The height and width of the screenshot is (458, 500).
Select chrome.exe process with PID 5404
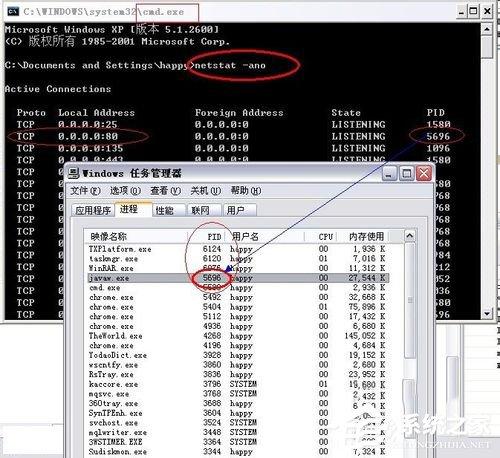pos(237,307)
